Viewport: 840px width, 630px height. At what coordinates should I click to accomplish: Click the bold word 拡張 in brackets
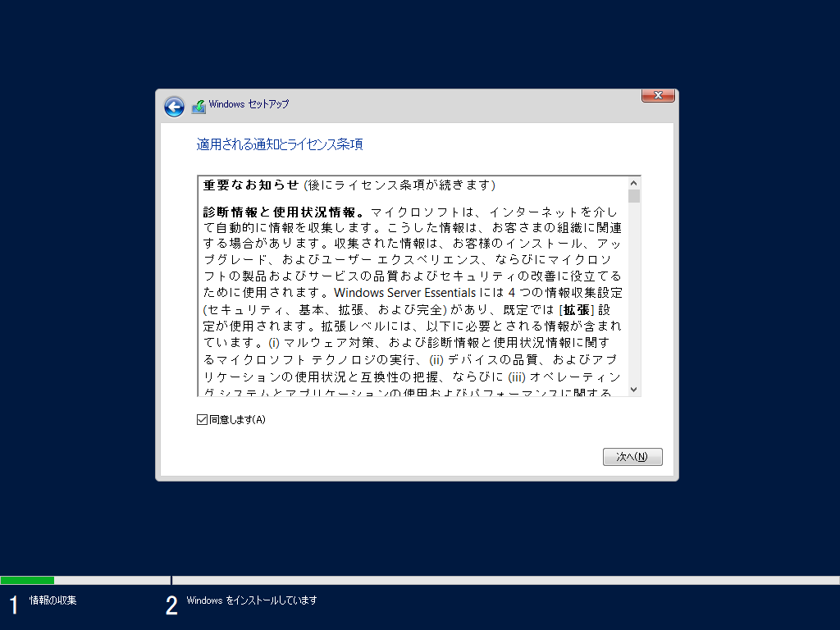pos(577,309)
